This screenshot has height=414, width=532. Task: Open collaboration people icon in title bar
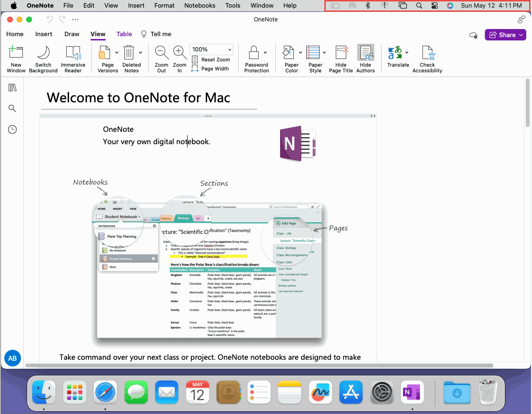pos(522,20)
